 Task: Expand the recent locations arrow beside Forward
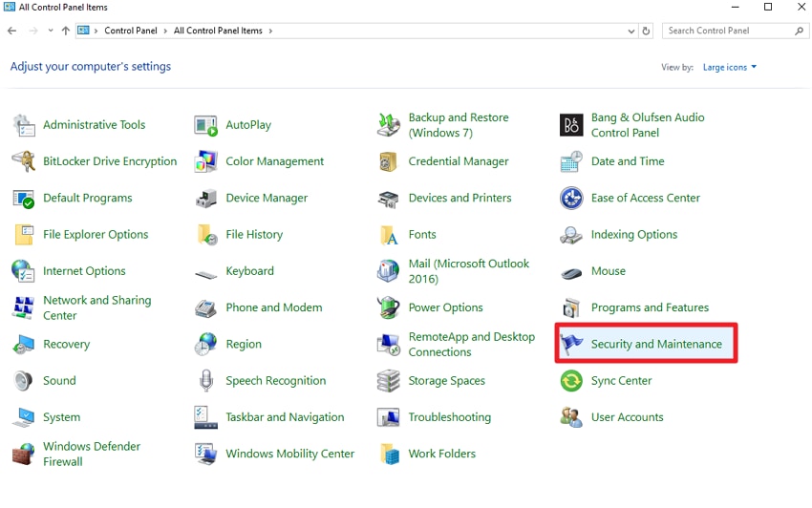(x=50, y=32)
